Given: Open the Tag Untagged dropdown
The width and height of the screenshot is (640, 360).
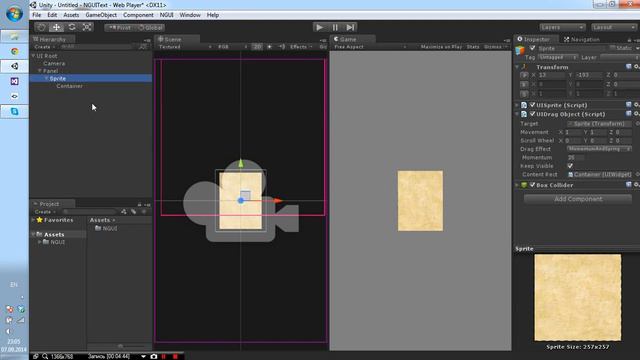Looking at the screenshot, I should (558, 58).
